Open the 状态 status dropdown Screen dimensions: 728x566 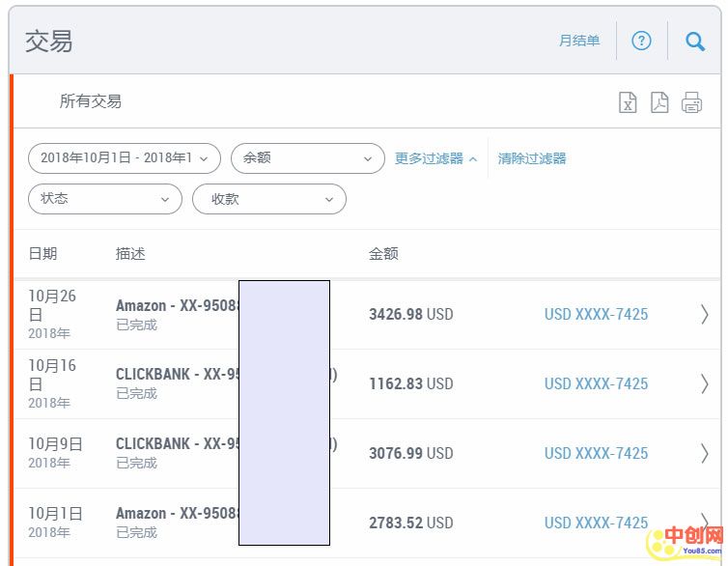[104, 199]
